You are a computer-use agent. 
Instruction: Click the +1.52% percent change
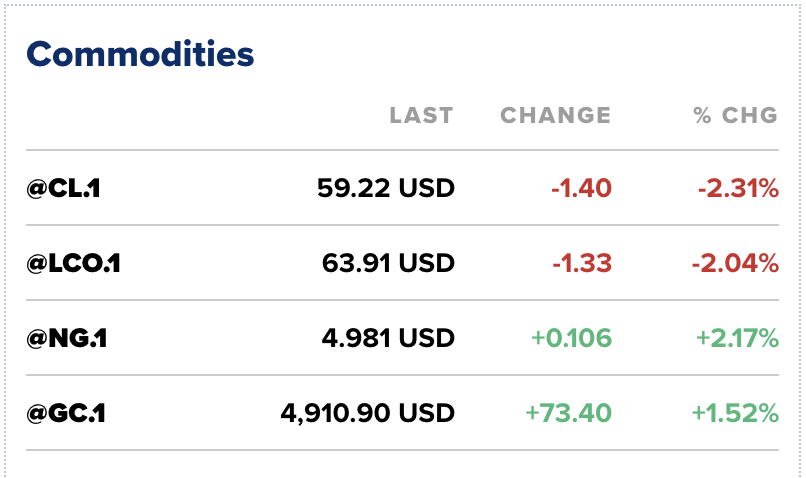[x=736, y=413]
